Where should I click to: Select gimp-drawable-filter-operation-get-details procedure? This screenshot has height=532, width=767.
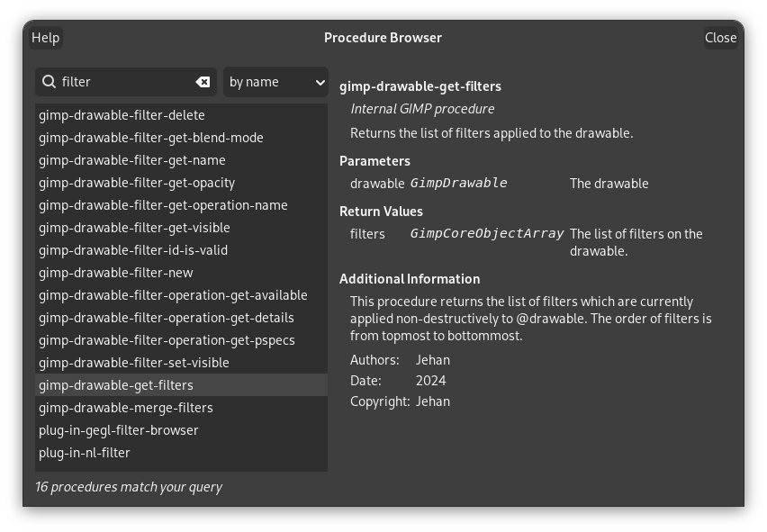(166, 318)
